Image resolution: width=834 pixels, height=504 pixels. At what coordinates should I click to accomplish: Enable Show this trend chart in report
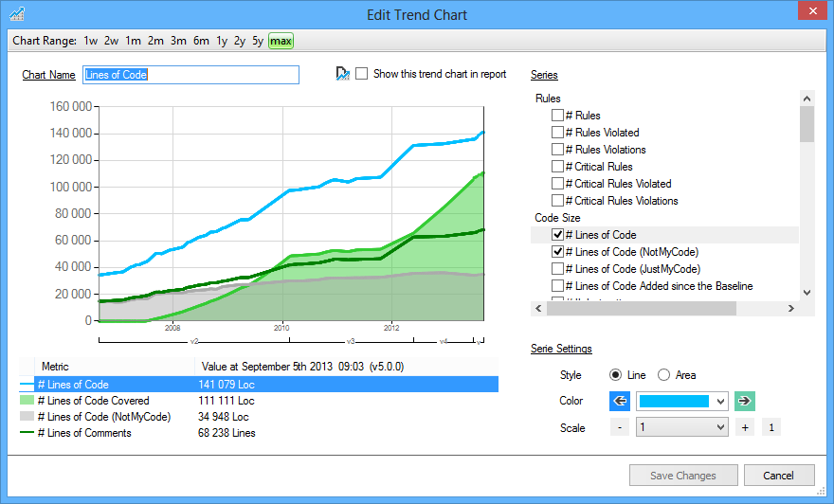(x=362, y=74)
